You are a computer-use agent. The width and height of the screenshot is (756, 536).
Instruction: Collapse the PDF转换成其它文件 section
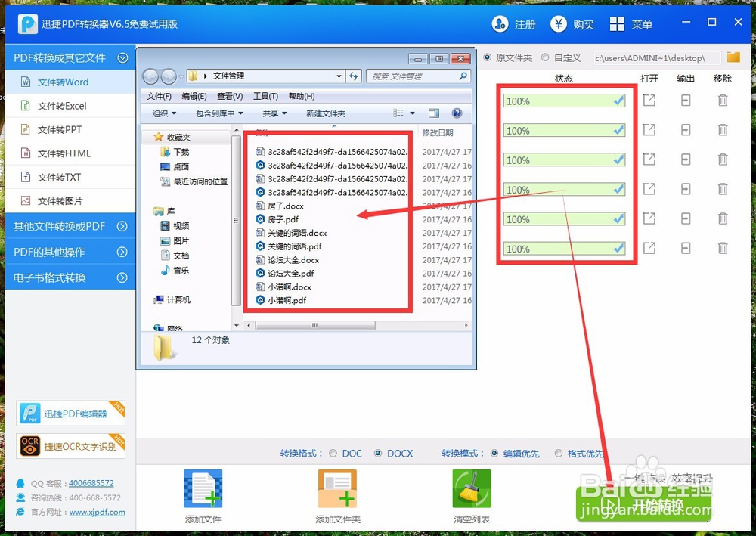point(123,58)
